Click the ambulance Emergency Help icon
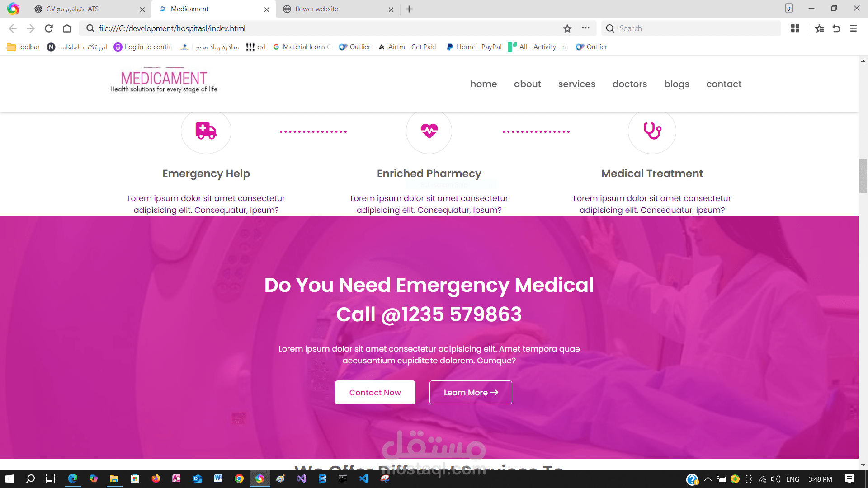Image resolution: width=868 pixels, height=488 pixels. click(x=206, y=131)
